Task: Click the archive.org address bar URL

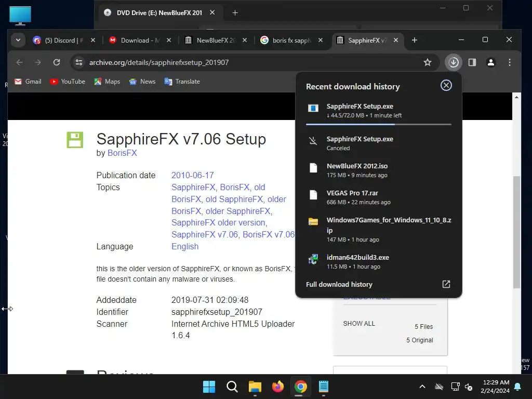Action: click(x=159, y=62)
